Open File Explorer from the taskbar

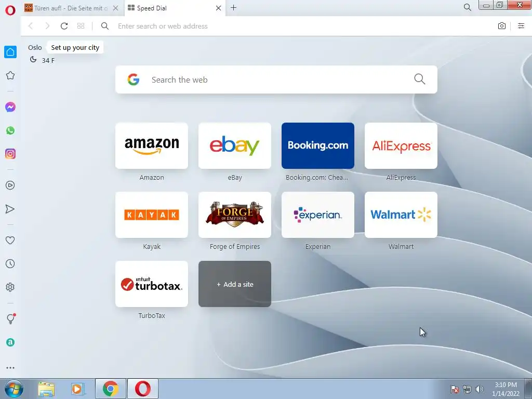46,389
